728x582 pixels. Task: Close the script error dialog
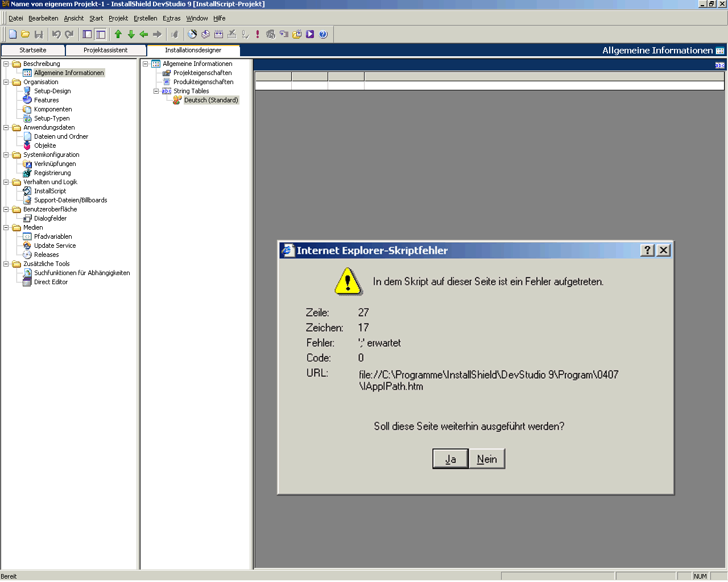click(663, 251)
